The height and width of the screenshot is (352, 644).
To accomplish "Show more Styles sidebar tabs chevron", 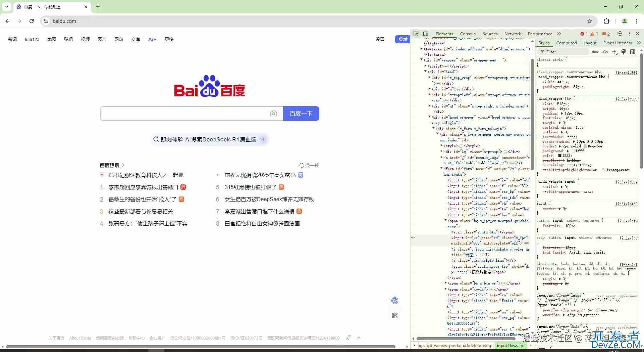I will click(639, 43).
